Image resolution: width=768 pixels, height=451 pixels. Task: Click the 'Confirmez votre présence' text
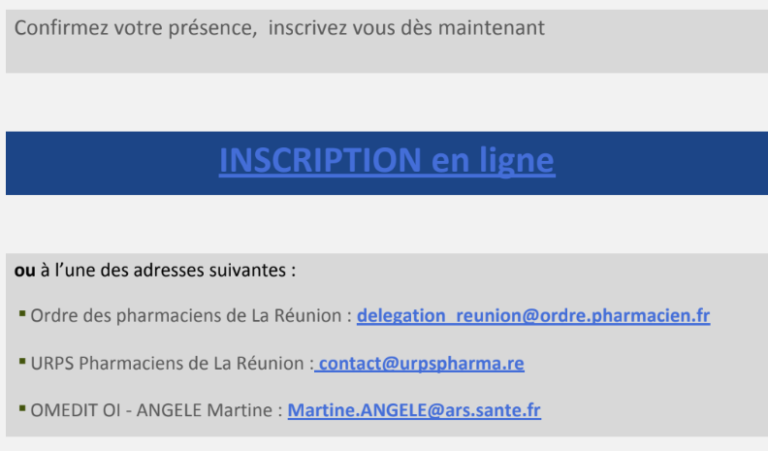coord(136,28)
